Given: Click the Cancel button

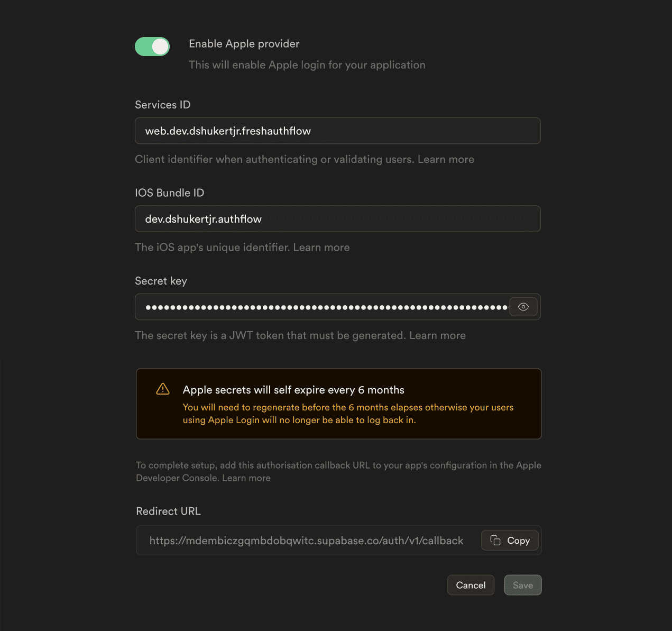Looking at the screenshot, I should [471, 585].
